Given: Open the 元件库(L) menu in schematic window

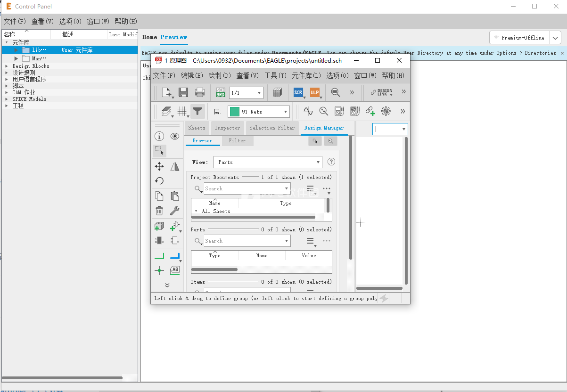Looking at the screenshot, I should point(306,75).
